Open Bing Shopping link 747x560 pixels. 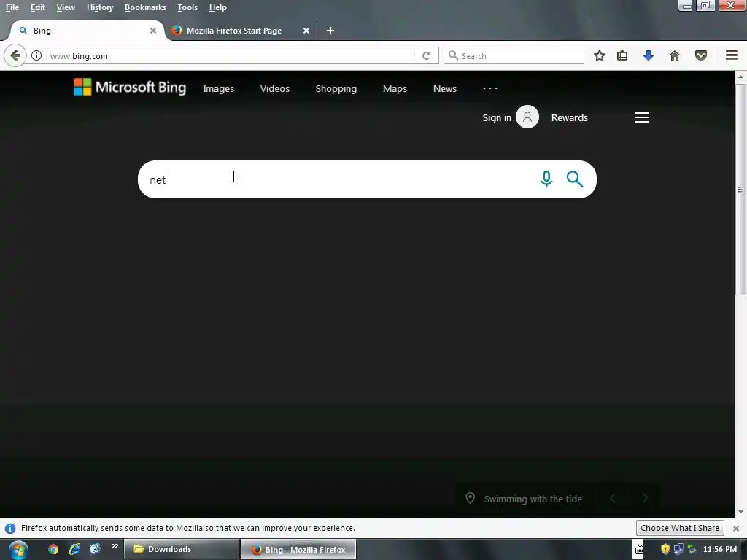[x=336, y=88]
